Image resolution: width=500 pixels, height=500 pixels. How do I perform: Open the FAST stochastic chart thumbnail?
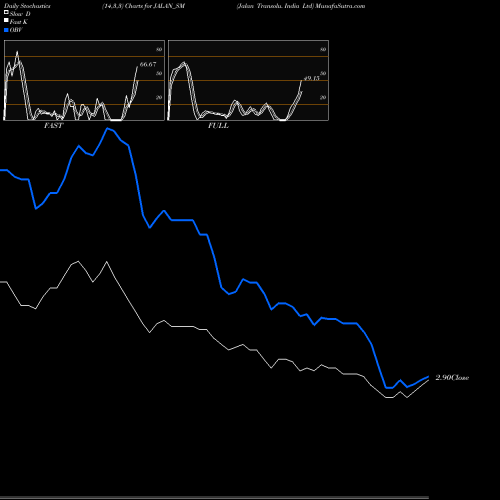84,80
